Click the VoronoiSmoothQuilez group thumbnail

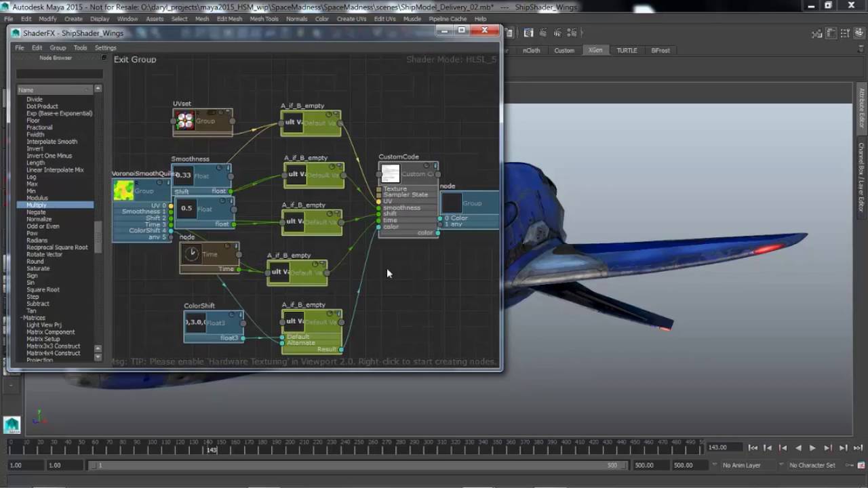pyautogui.click(x=123, y=190)
